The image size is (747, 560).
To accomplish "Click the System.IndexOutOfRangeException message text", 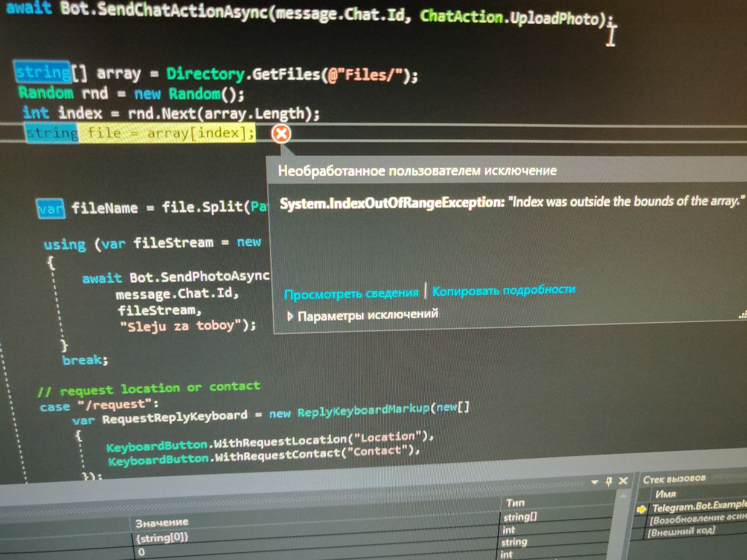I will 512,202.
